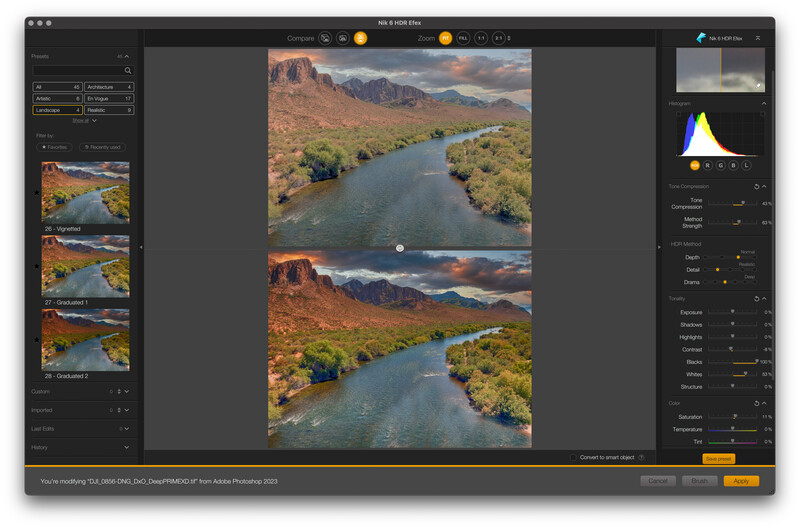Click the Save preset button
This screenshot has width=800, height=528.
(x=718, y=459)
